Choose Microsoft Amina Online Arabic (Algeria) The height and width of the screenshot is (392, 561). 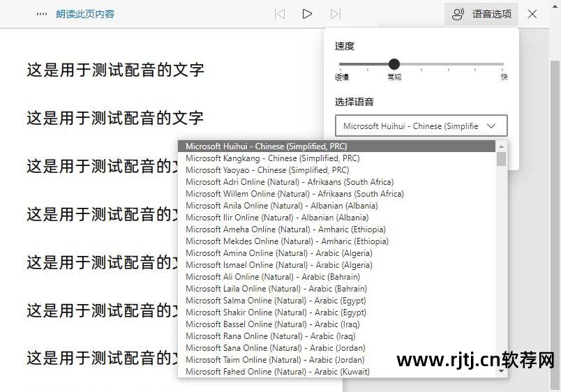click(x=336, y=253)
